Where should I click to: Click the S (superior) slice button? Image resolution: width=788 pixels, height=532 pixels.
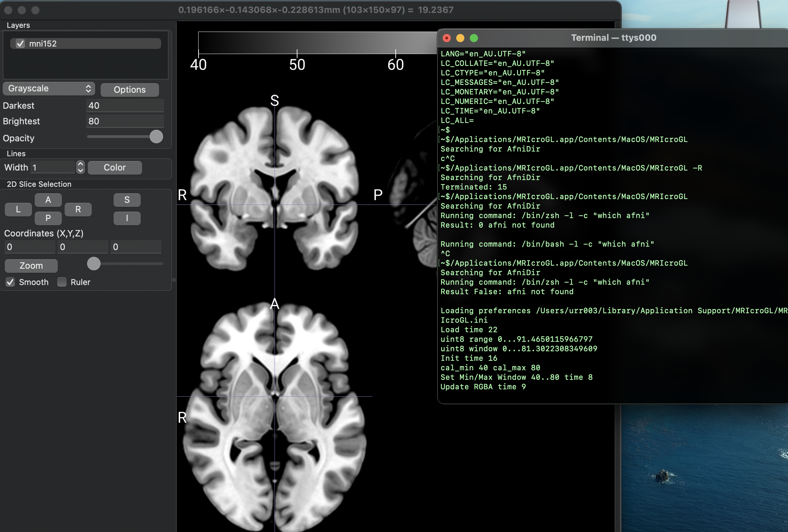(x=127, y=200)
